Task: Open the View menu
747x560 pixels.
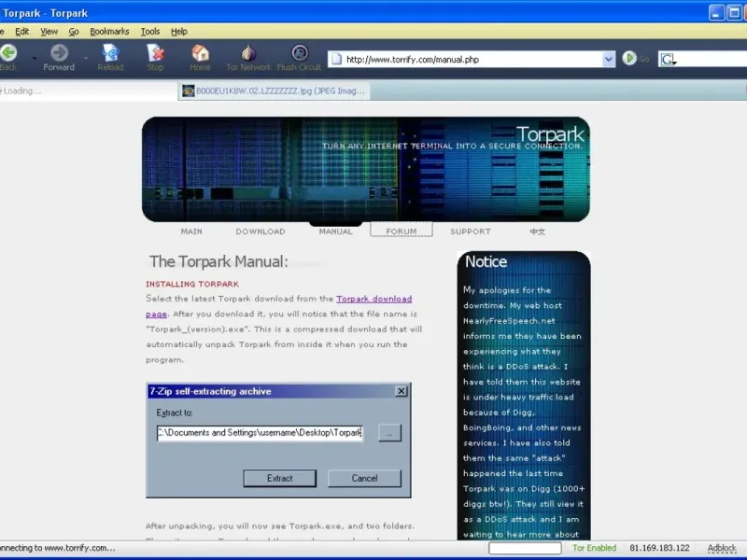Action: pyautogui.click(x=49, y=32)
